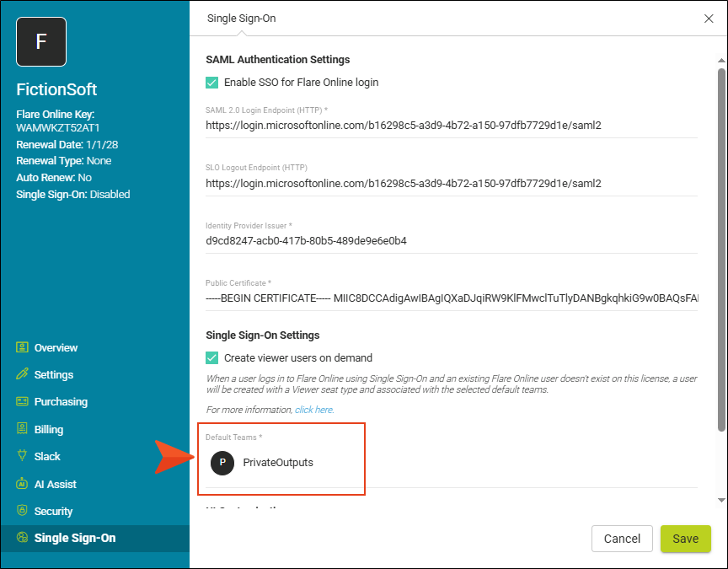Screen dimensions: 728x569
Task: Open the Overview menu item
Action: (56, 348)
